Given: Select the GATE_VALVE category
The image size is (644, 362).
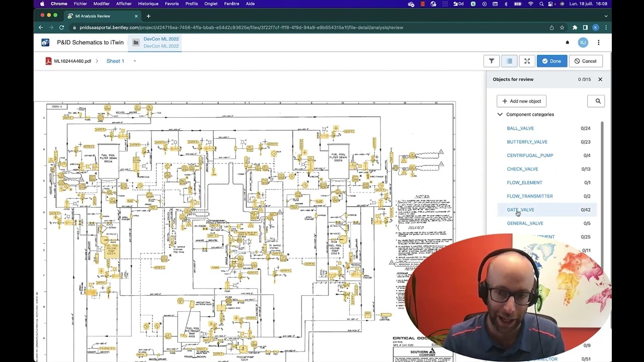Looking at the screenshot, I should point(520,210).
